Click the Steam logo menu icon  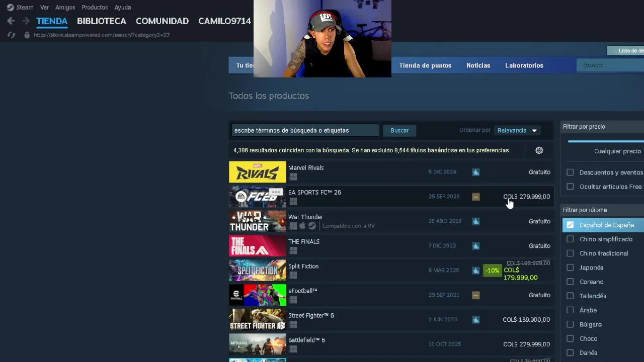(10, 8)
